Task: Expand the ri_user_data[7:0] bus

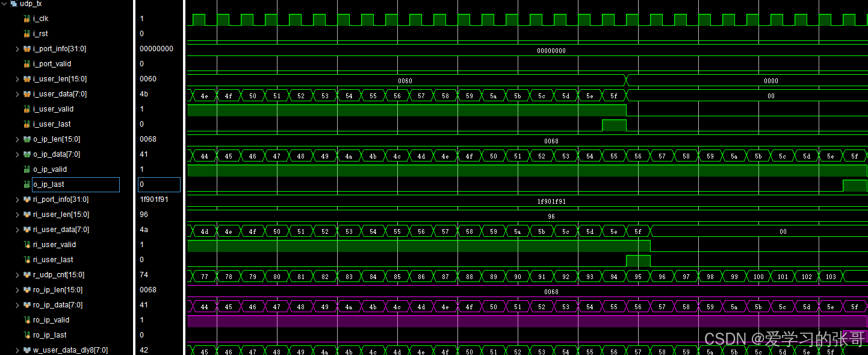Action: [x=17, y=230]
